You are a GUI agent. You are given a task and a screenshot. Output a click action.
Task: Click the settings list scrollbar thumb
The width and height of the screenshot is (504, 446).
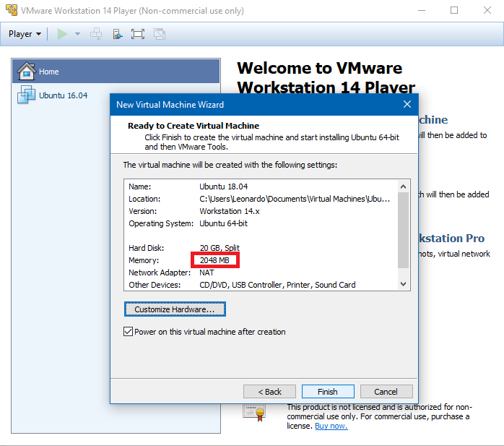[x=404, y=230]
